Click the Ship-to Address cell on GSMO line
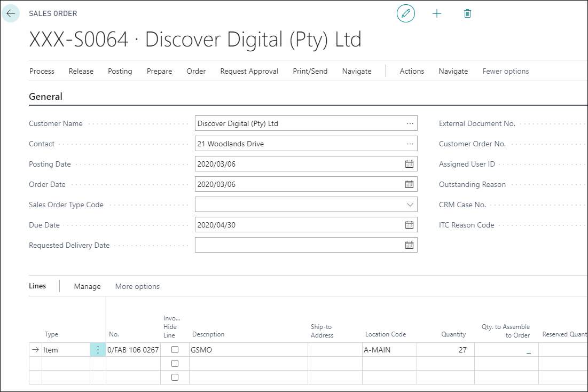The width and height of the screenshot is (588, 392). point(335,350)
